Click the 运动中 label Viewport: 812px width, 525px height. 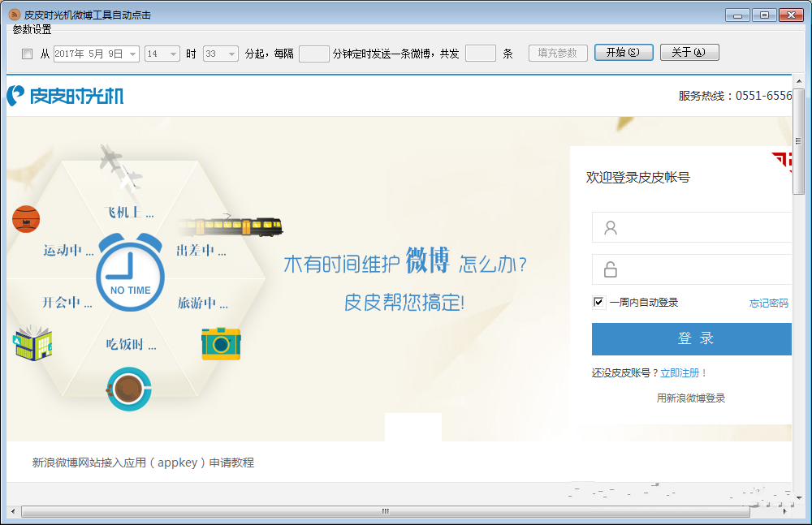(68, 251)
